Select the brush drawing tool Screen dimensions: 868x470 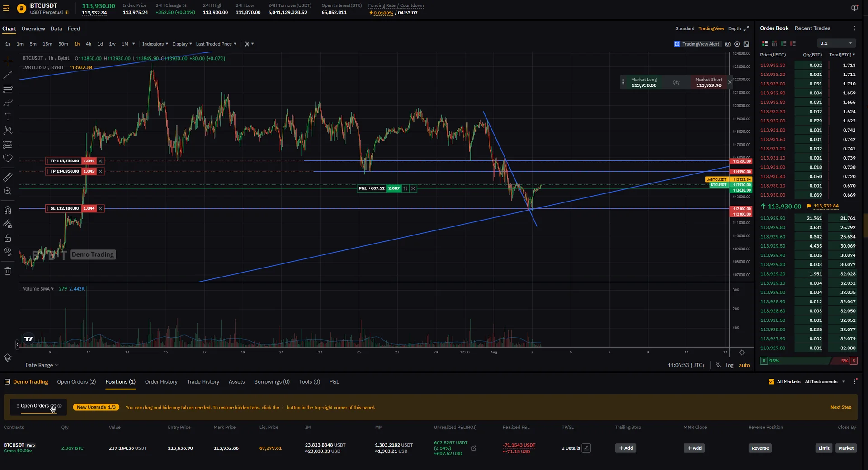(8, 103)
